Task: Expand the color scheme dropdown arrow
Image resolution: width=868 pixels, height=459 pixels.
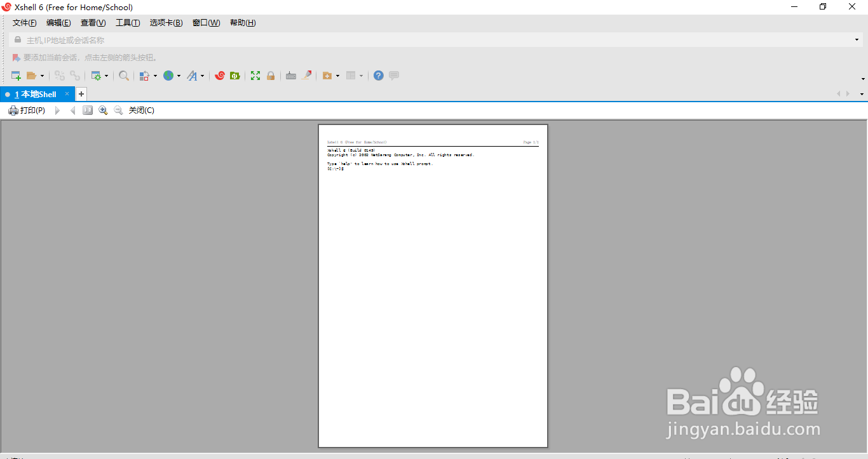Action: (155, 76)
